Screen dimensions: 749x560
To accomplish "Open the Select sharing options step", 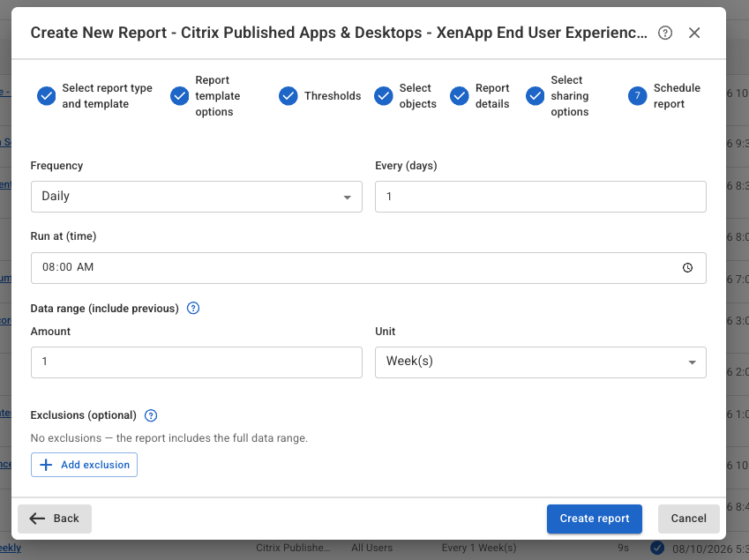I will point(558,96).
